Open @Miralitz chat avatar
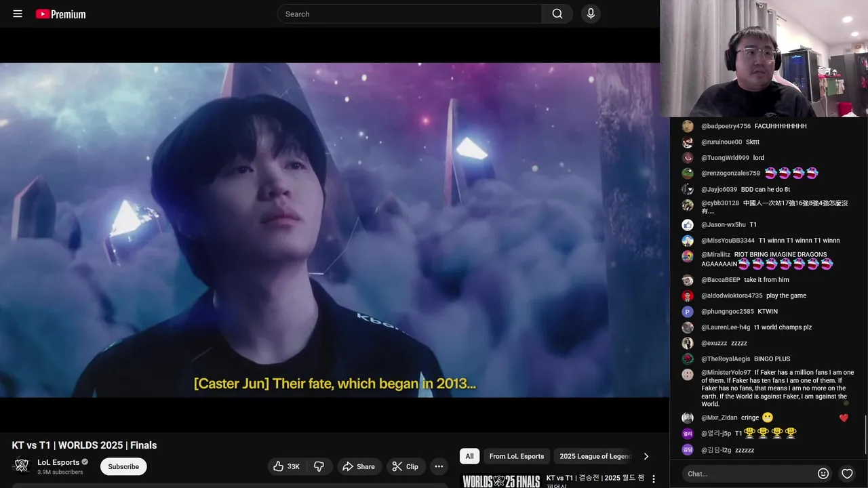Image resolution: width=868 pixels, height=488 pixels. point(688,256)
